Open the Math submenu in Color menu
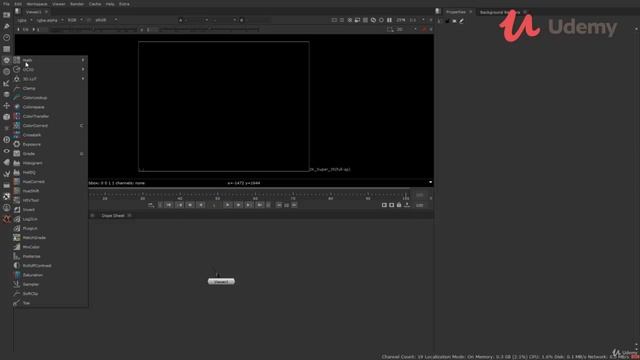 click(x=51, y=60)
